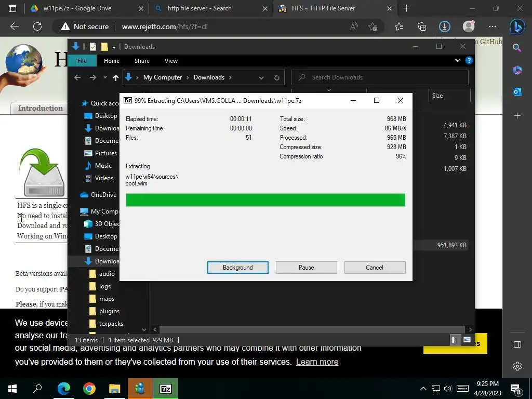Open the logs subfolder

pos(100,286)
